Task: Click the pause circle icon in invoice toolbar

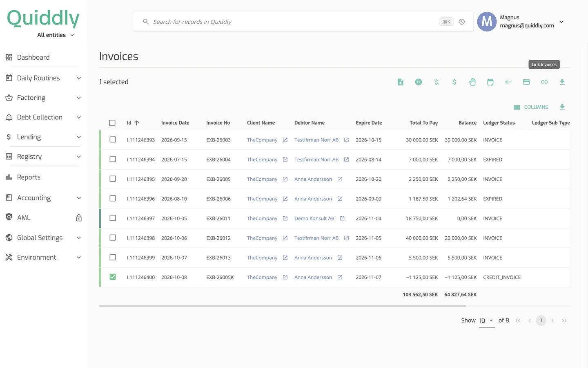Action: point(419,82)
